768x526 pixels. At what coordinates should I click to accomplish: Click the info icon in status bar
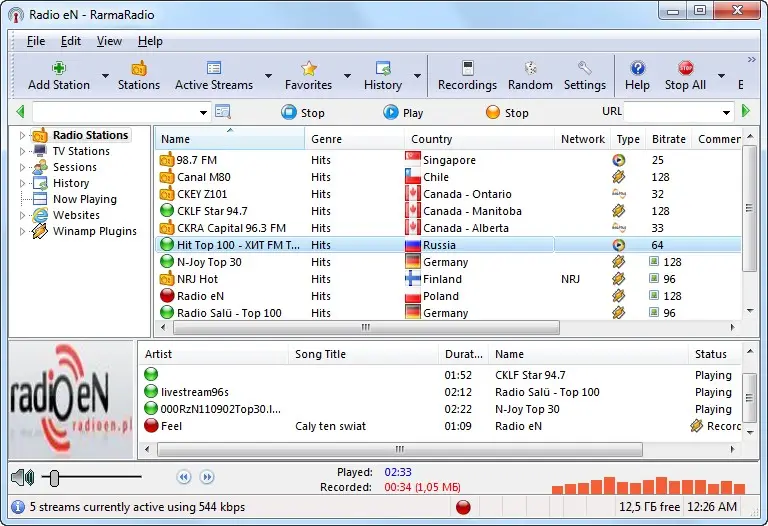pos(18,506)
